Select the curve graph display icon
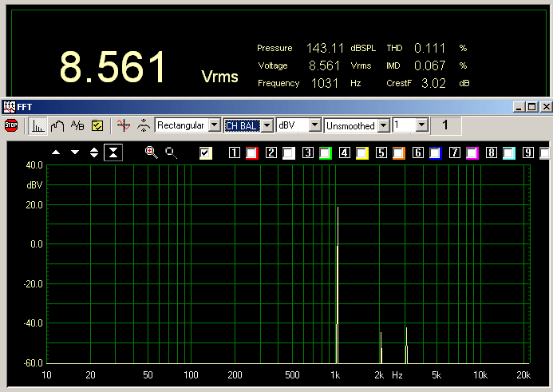The width and height of the screenshot is (553, 392). pyautogui.click(x=57, y=125)
